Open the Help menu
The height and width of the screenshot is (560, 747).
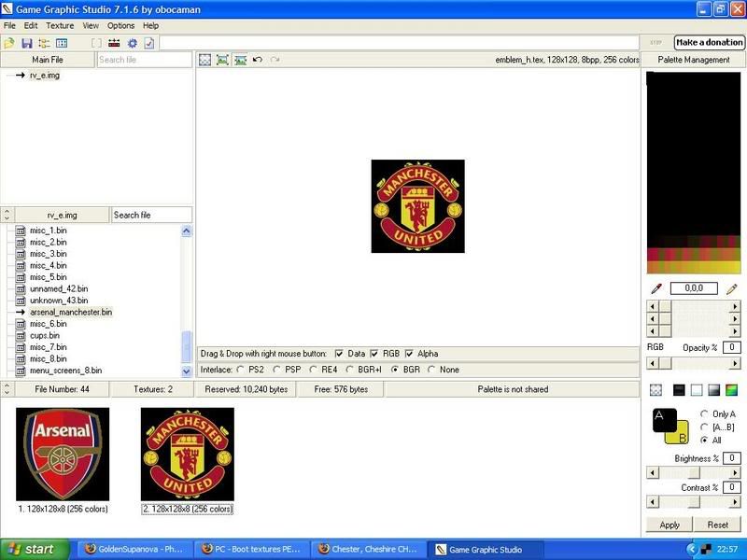tap(150, 26)
